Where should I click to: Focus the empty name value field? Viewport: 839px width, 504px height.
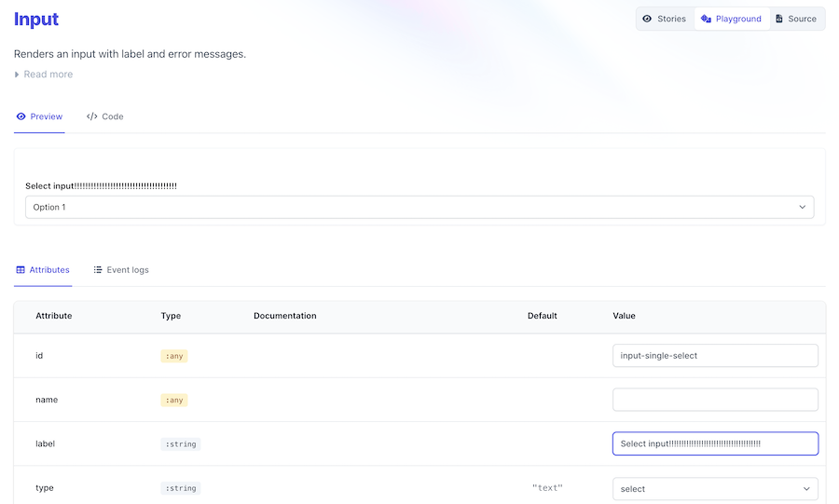pos(715,400)
